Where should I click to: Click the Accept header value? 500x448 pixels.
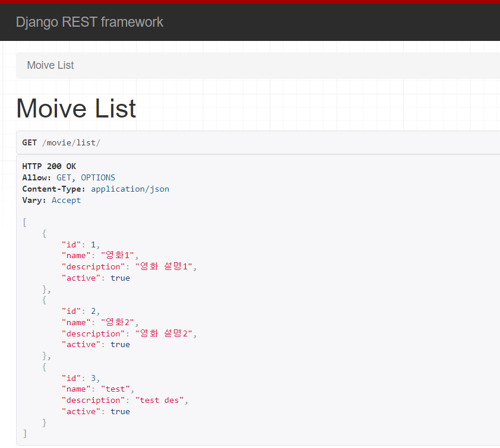point(67,200)
